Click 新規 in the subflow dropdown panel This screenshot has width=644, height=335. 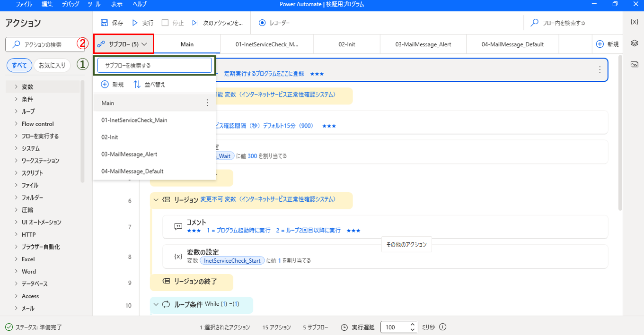(x=113, y=84)
